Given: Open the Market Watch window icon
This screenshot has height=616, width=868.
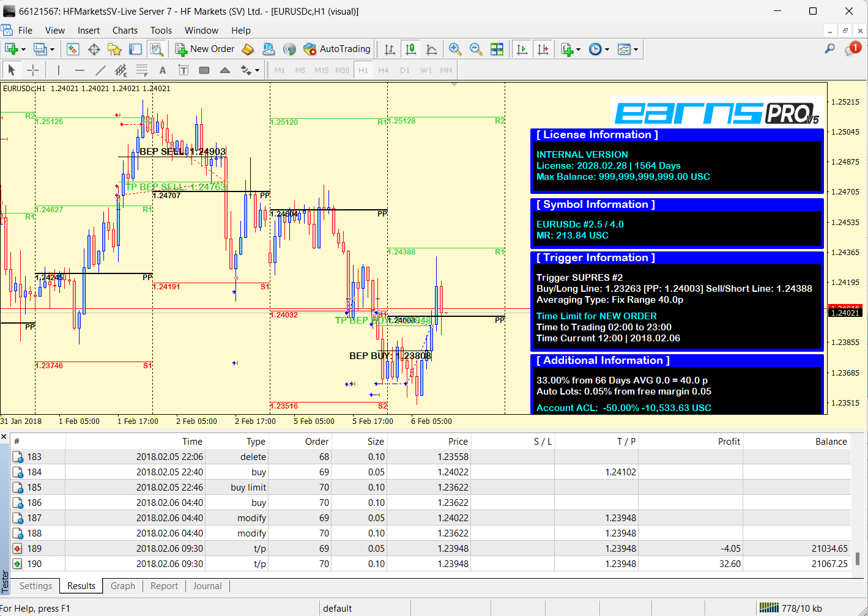Looking at the screenshot, I should coord(73,49).
